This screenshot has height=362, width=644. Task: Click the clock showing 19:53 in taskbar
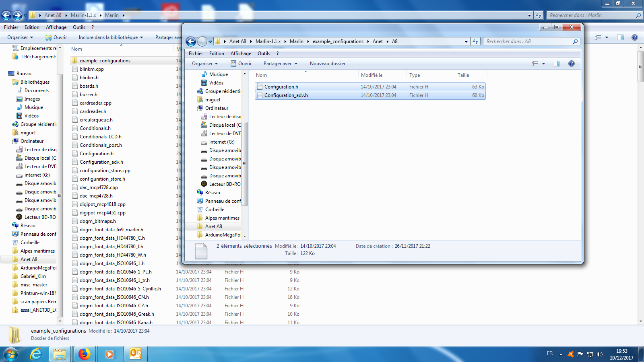(621, 351)
